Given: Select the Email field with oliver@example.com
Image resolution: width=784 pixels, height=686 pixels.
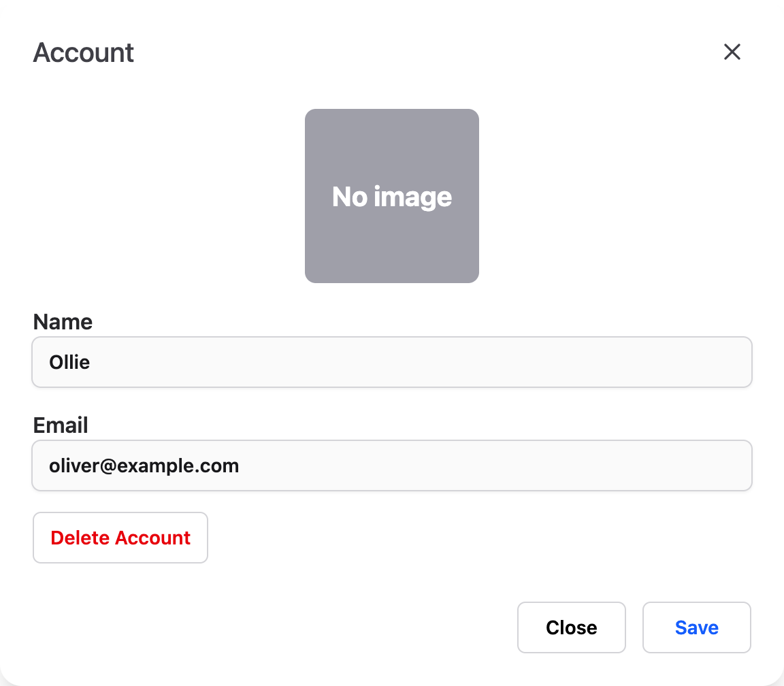Looking at the screenshot, I should pyautogui.click(x=392, y=465).
